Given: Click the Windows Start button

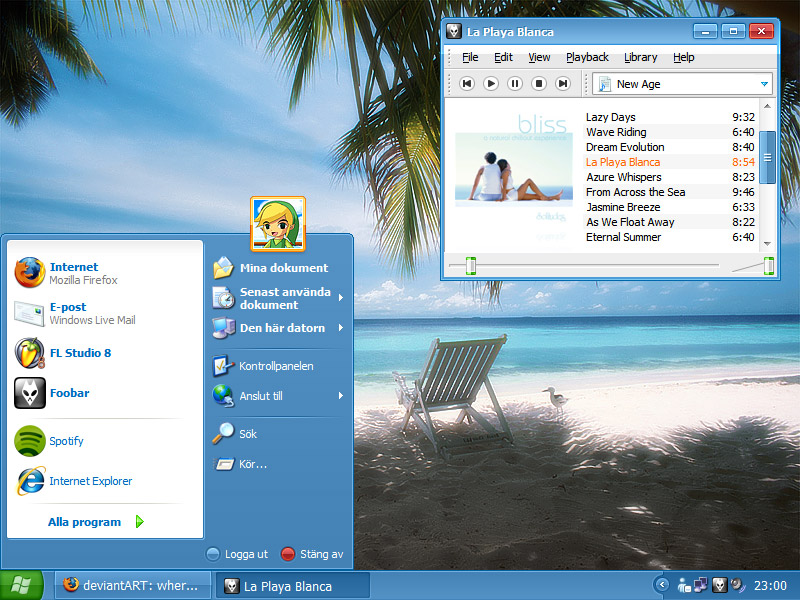Looking at the screenshot, I should (20, 585).
